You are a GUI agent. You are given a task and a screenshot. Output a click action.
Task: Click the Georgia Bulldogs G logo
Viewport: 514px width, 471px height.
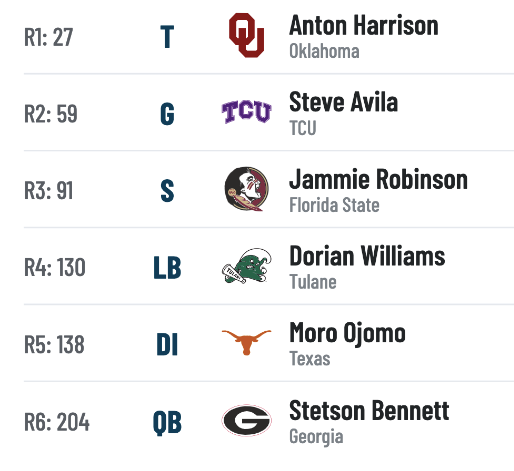(x=247, y=420)
